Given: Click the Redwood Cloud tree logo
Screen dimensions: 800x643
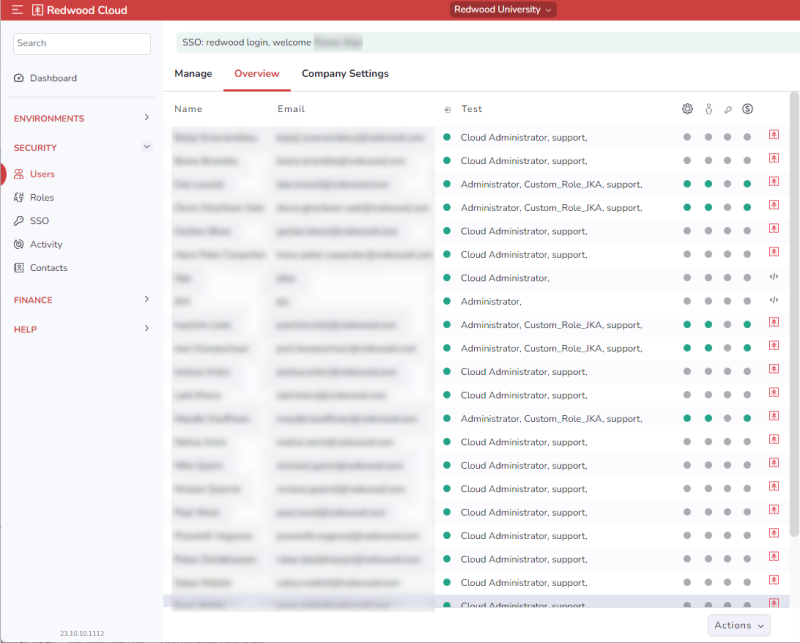Looking at the screenshot, I should [x=38, y=10].
